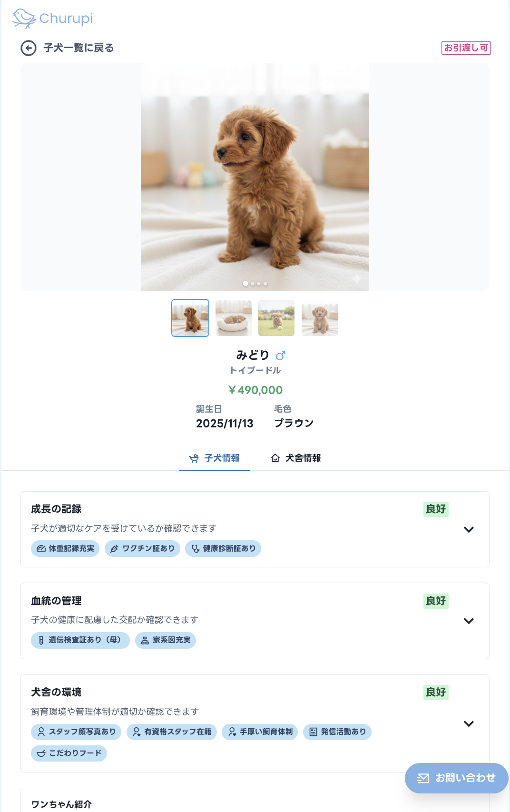Image resolution: width=510 pixels, height=812 pixels.
Task: Click the person icon on スタッフ顔写真あり
Action: [40, 732]
